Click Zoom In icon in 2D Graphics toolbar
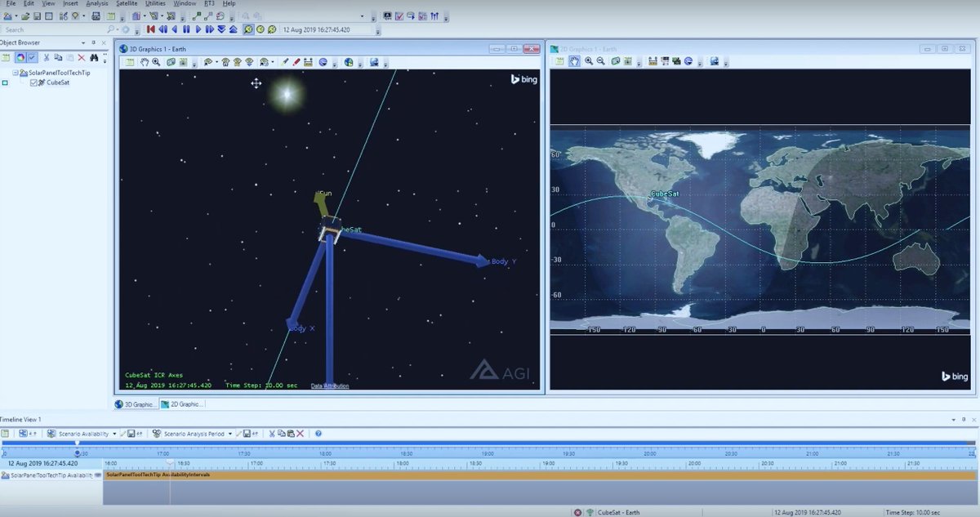This screenshot has width=980, height=517. tap(588, 61)
